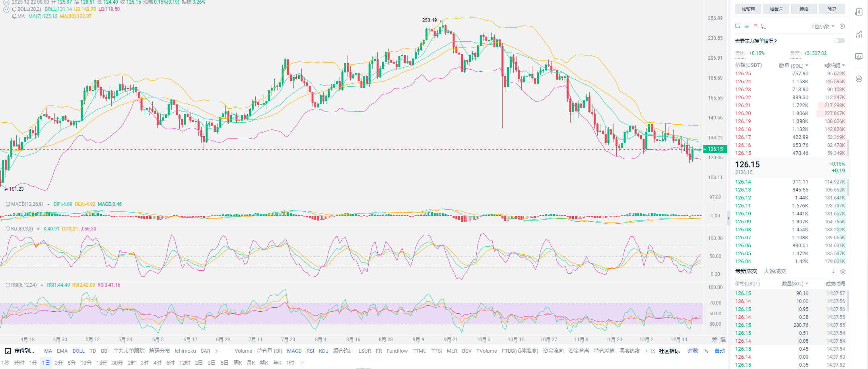Select the 周K timeframe
This screenshot has width=868, height=369.
click(238, 363)
